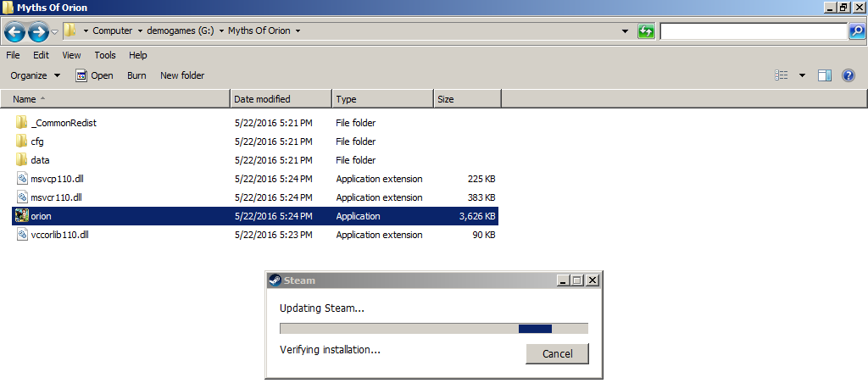Cancel the Steam update
The image size is (868, 383).
(x=557, y=353)
